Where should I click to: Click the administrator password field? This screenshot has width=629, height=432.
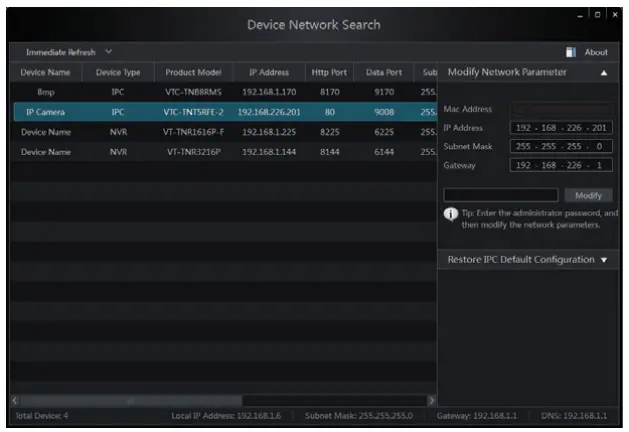coord(501,195)
